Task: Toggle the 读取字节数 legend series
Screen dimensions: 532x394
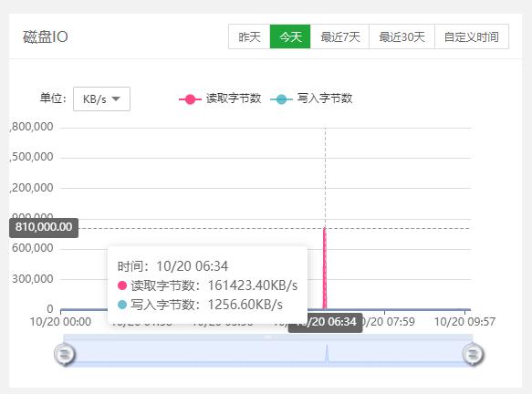Action: point(234,98)
